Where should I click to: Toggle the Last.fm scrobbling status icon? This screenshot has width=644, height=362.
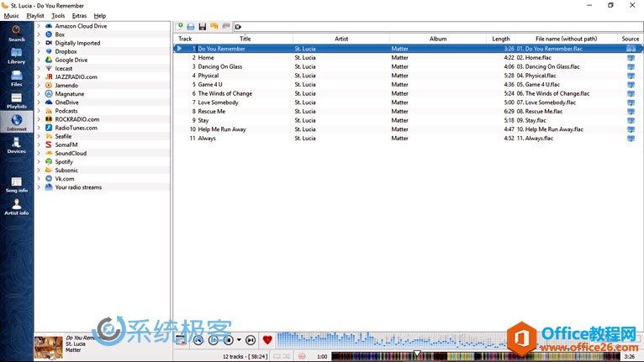tap(302, 356)
